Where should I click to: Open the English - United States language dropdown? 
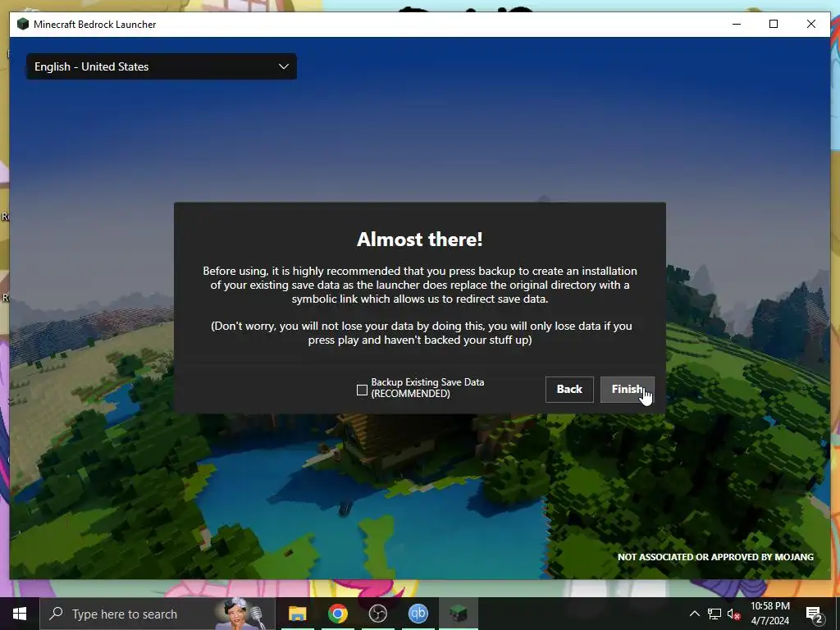coord(162,66)
